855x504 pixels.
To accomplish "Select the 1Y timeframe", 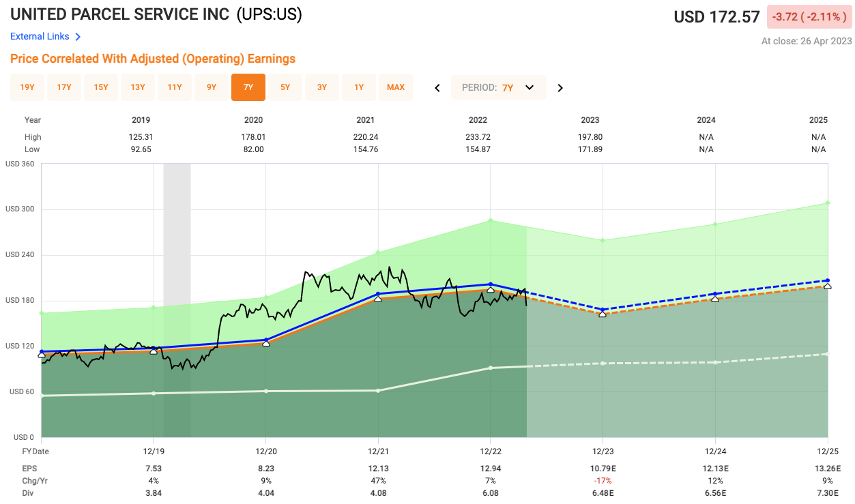I will click(358, 87).
